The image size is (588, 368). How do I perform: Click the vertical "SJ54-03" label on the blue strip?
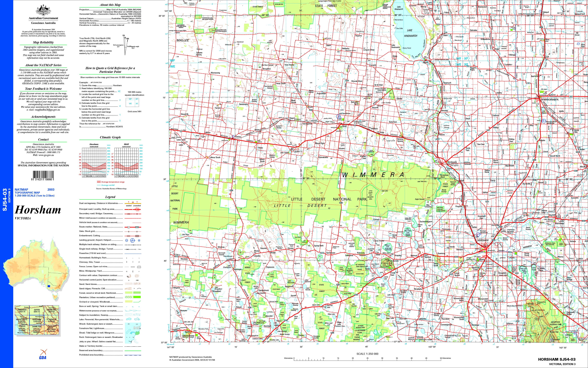pos(5,200)
